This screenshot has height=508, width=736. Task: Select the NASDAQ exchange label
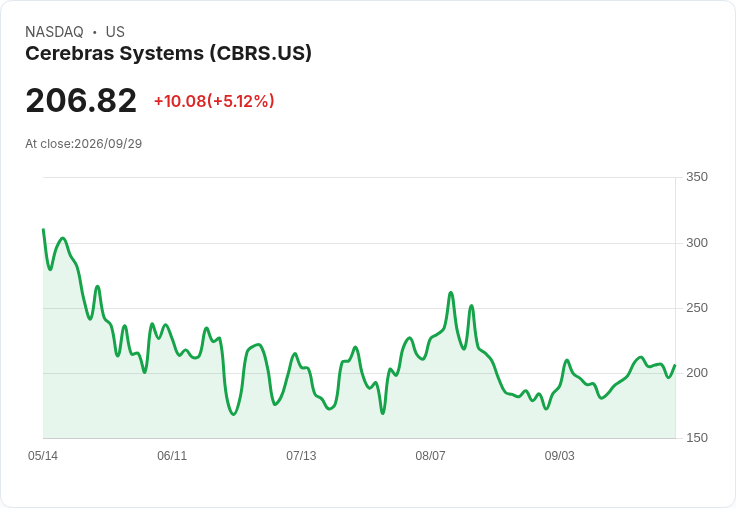[54, 32]
